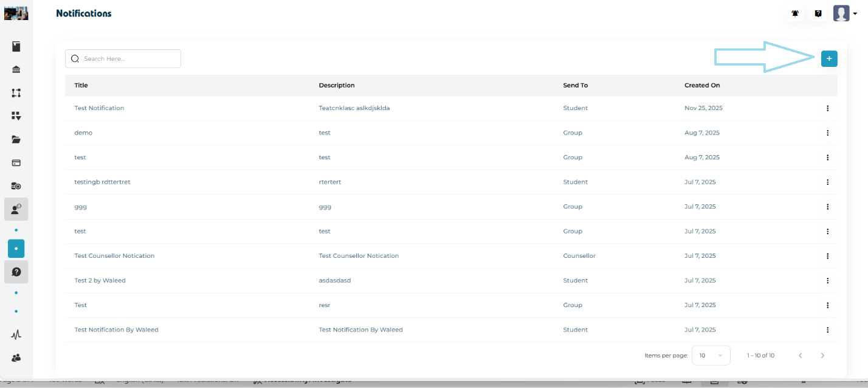Go to previous page of notifications
The height and width of the screenshot is (388, 868).
[x=800, y=355]
